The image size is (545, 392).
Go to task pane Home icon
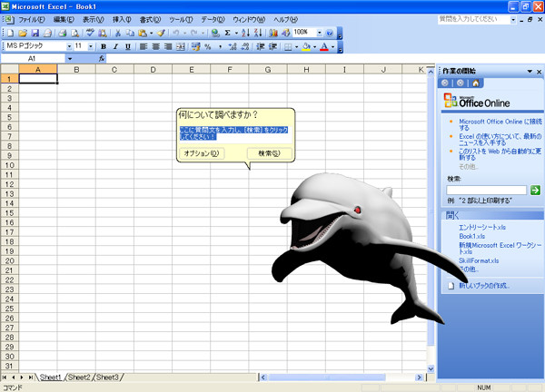476,83
